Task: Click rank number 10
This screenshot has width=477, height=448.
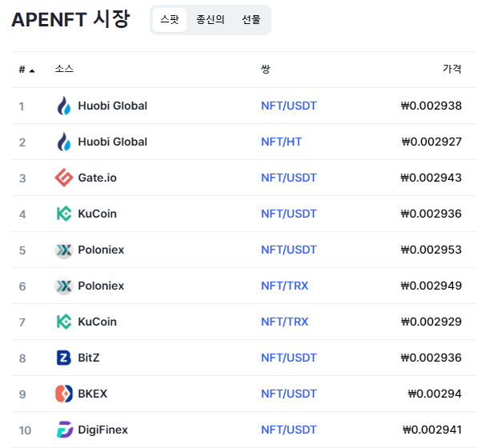Action: 25,430
